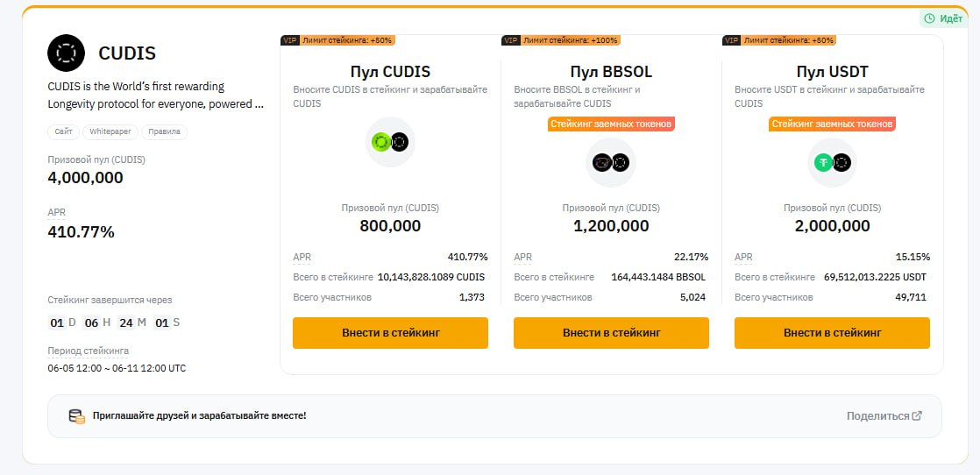This screenshot has height=475, width=980.
Task: Click Внести в стейкинг for USDT pool
Action: pyautogui.click(x=832, y=333)
